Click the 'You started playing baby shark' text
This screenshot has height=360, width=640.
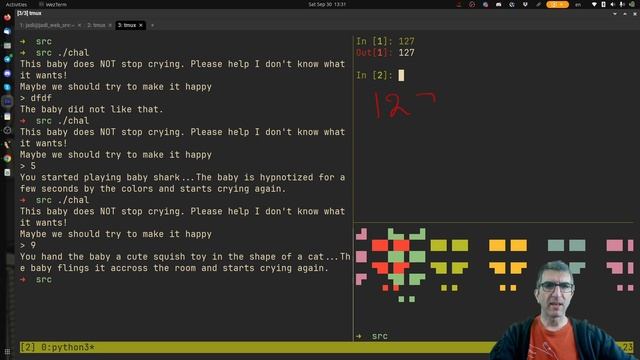coord(100,178)
